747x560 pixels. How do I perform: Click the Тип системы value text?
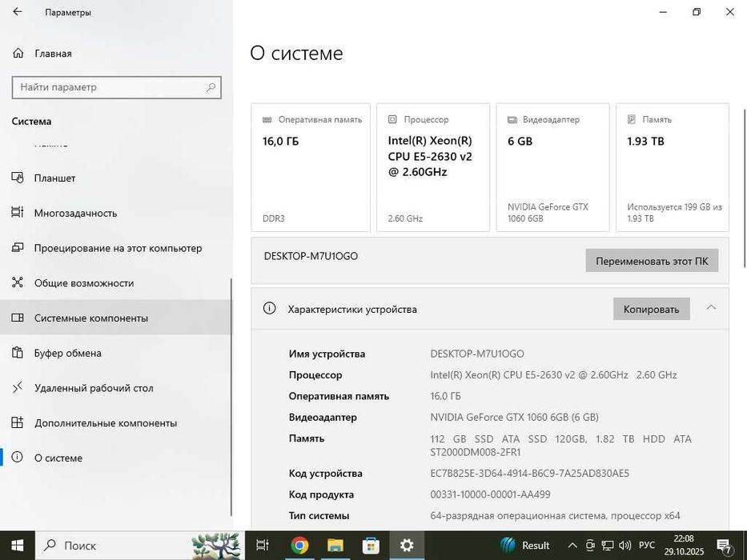(555, 516)
